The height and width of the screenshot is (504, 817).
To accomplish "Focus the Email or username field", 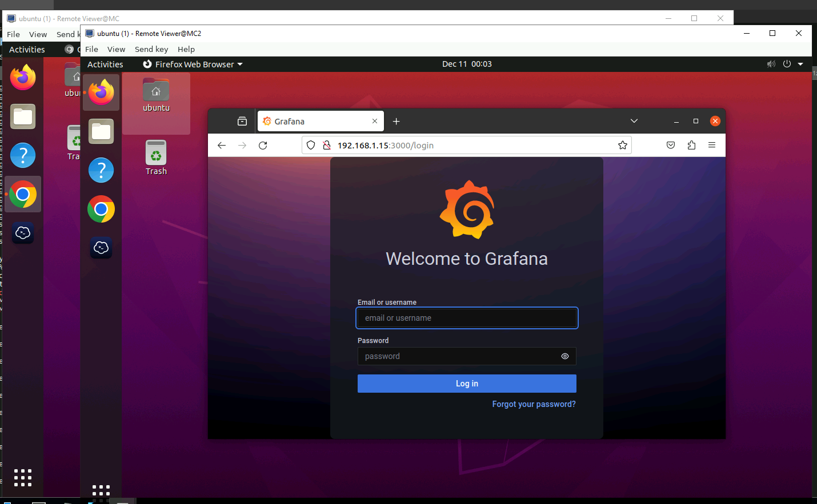I will (x=466, y=318).
